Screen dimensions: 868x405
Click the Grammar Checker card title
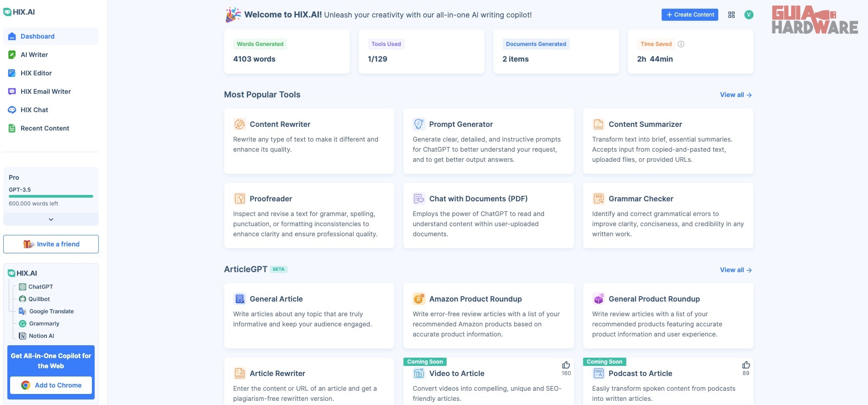coord(641,199)
